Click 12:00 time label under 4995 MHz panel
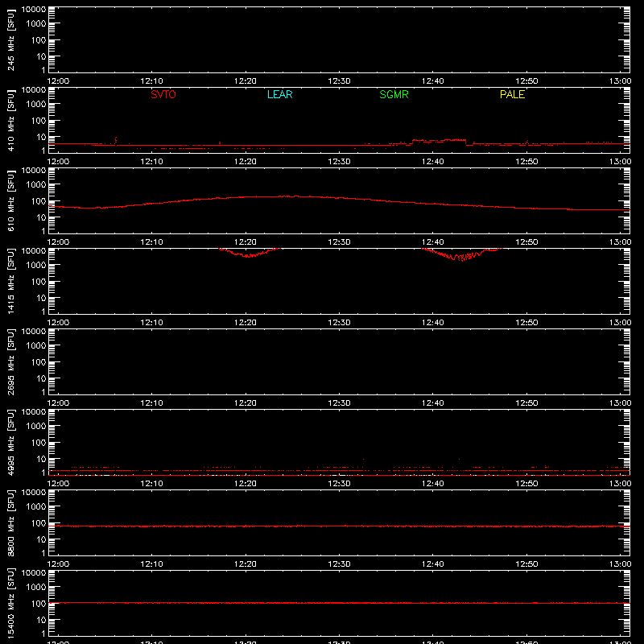Screen dimensions: 644x644 (x=58, y=484)
